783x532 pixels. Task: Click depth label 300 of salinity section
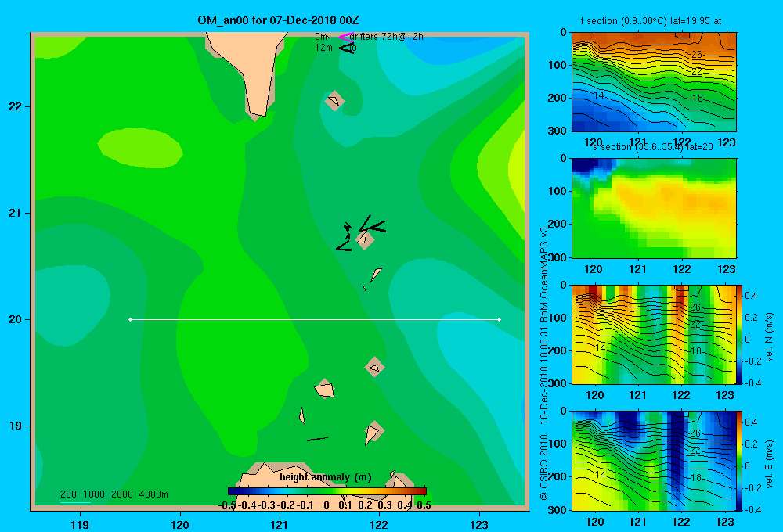pyautogui.click(x=557, y=257)
